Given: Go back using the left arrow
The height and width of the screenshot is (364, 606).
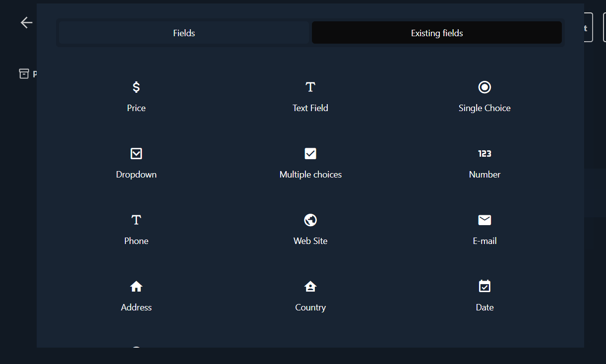Looking at the screenshot, I should tap(26, 22).
